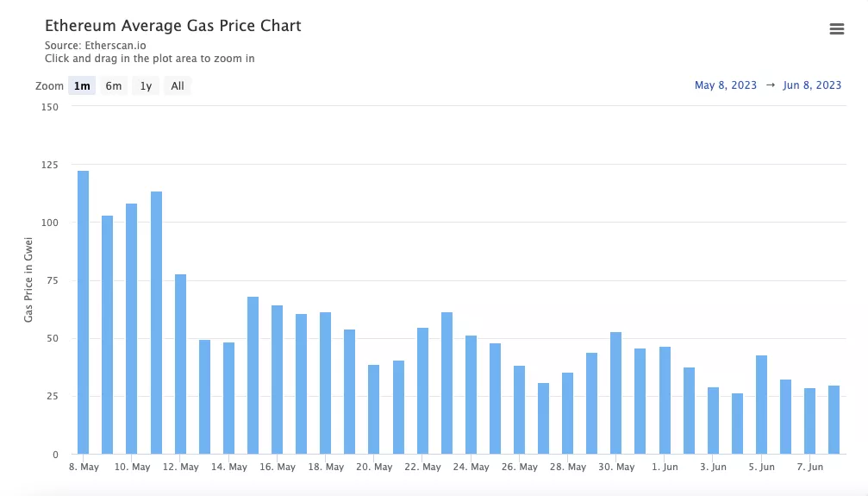Select the 12 May gas price bar
Screen dimensions: 868x496
(x=180, y=364)
